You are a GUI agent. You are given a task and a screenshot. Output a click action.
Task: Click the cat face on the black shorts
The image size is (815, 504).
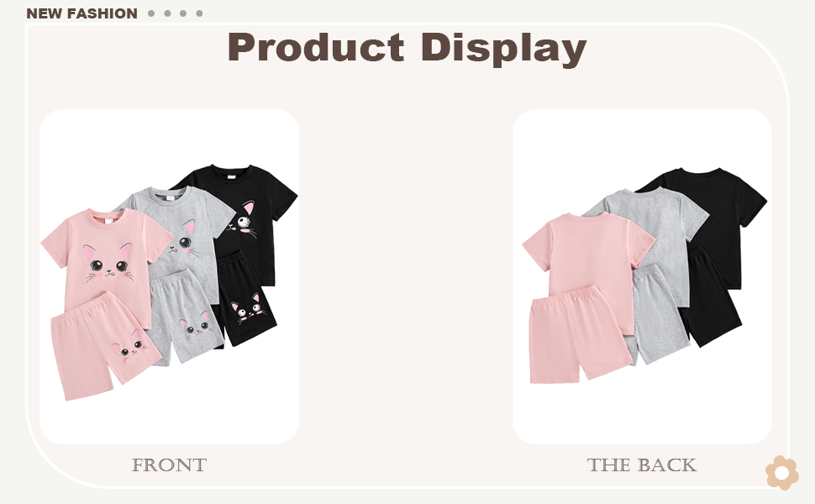coord(250,310)
